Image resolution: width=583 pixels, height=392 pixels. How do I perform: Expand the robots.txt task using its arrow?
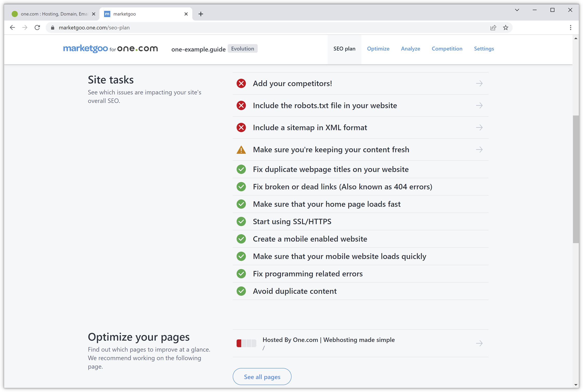click(x=479, y=105)
